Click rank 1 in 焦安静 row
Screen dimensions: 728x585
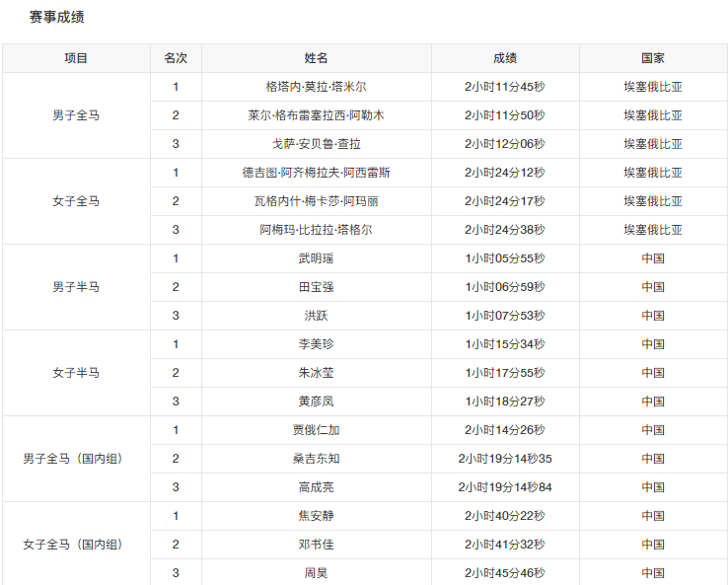pos(176,516)
